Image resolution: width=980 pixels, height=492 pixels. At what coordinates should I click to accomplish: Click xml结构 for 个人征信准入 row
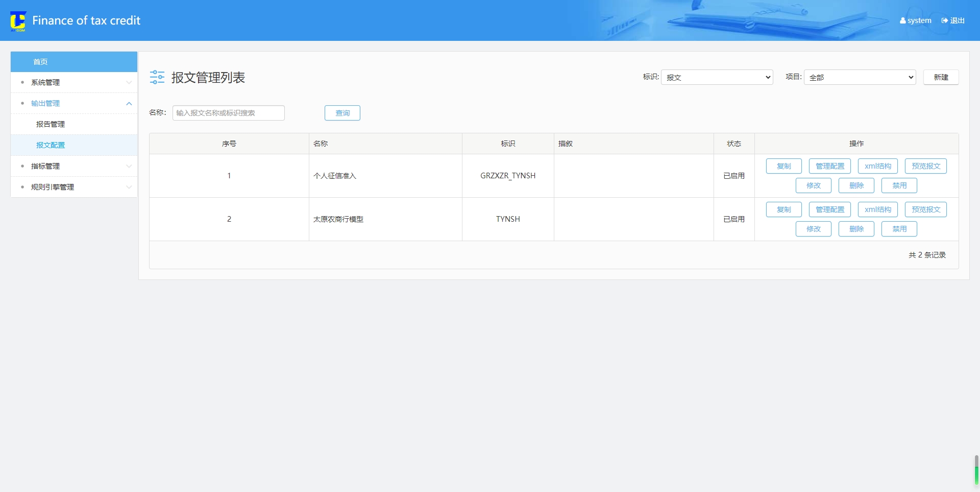point(878,166)
